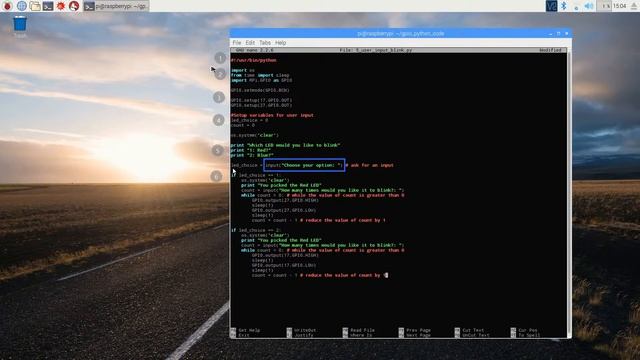Click the print "Which LED would you like to blink" line

(285, 145)
